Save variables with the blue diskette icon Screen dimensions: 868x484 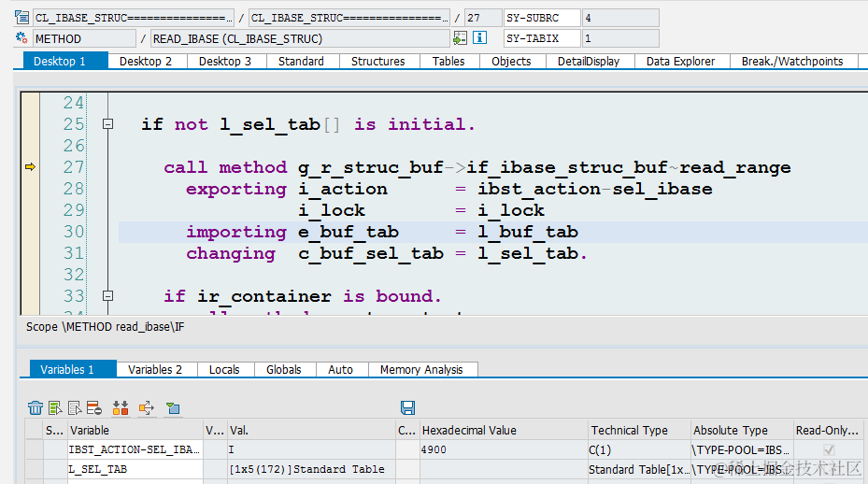coord(408,407)
